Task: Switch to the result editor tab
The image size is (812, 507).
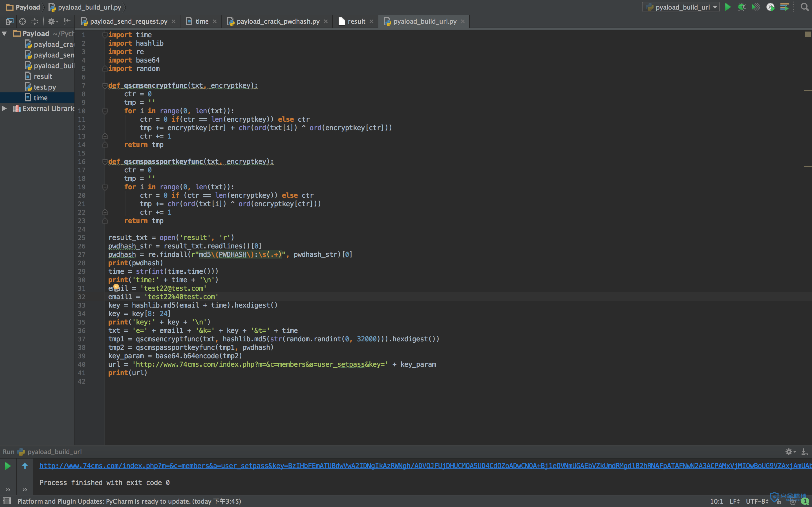Action: tap(356, 21)
